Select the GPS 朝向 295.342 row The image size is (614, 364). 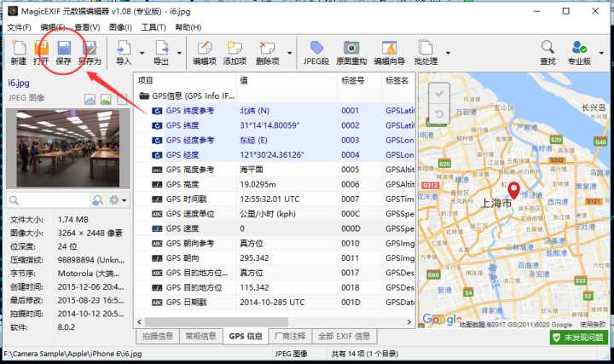[275, 258]
